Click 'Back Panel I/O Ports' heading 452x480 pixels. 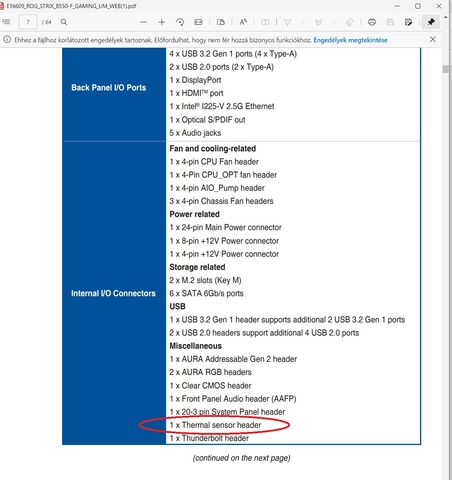click(109, 88)
